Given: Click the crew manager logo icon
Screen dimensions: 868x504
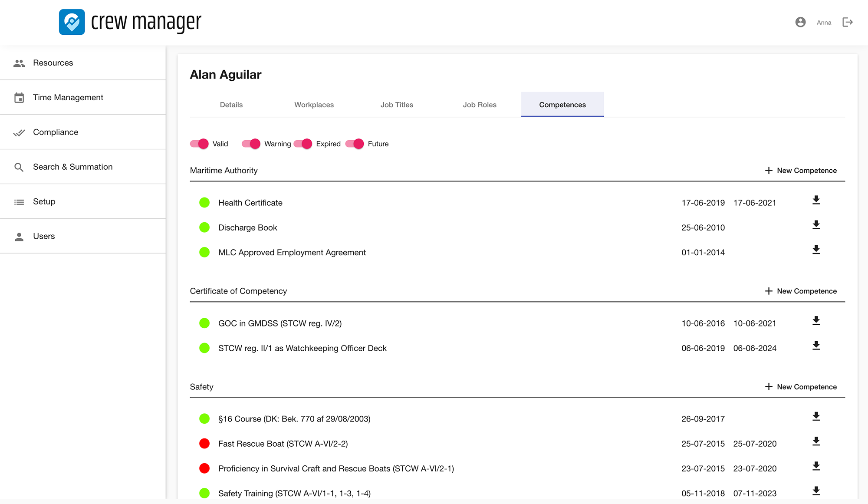Looking at the screenshot, I should 72,22.
